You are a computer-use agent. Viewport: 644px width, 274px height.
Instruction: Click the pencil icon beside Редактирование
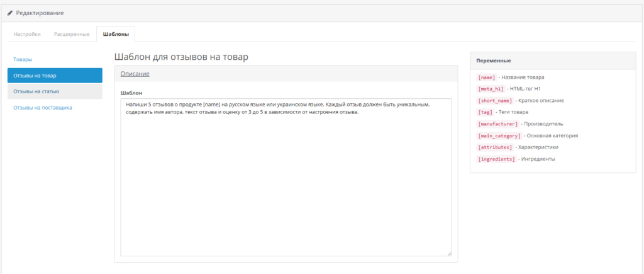(10, 13)
